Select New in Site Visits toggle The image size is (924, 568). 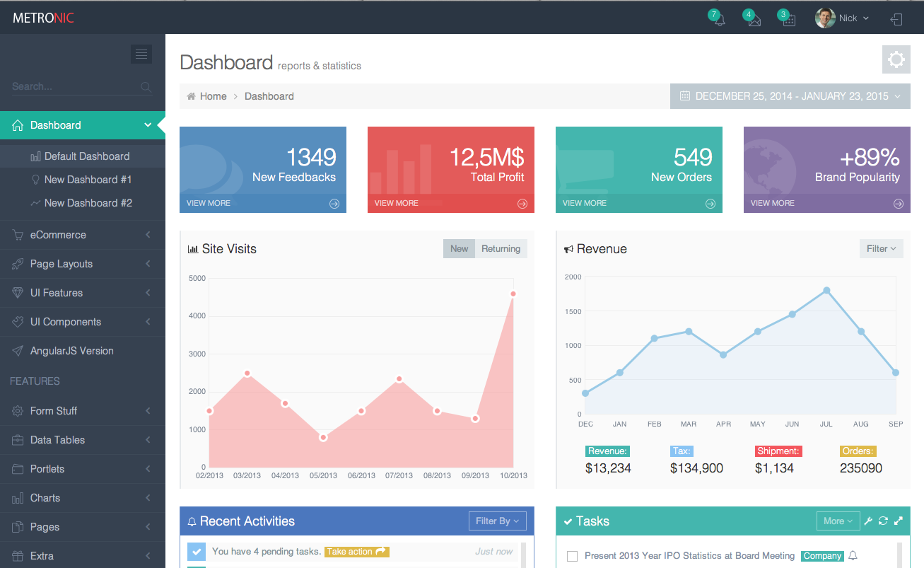click(x=459, y=249)
